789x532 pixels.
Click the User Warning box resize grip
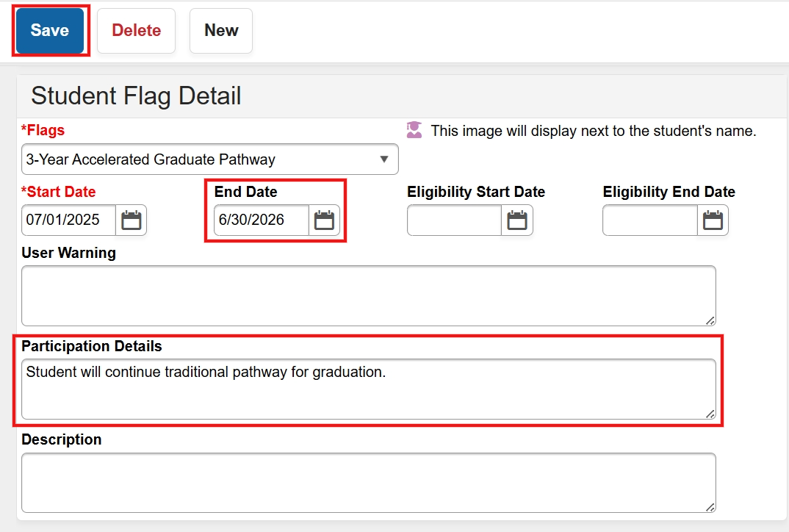point(710,319)
